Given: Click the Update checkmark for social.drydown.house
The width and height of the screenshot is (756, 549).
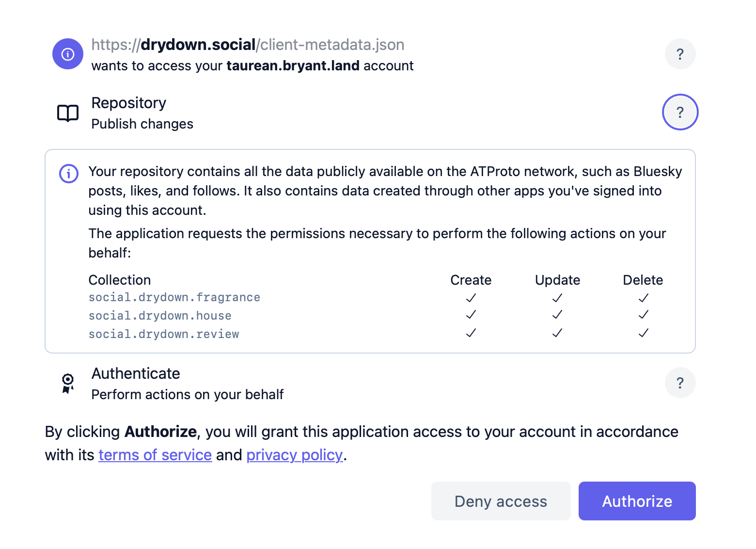Looking at the screenshot, I should 557,315.
